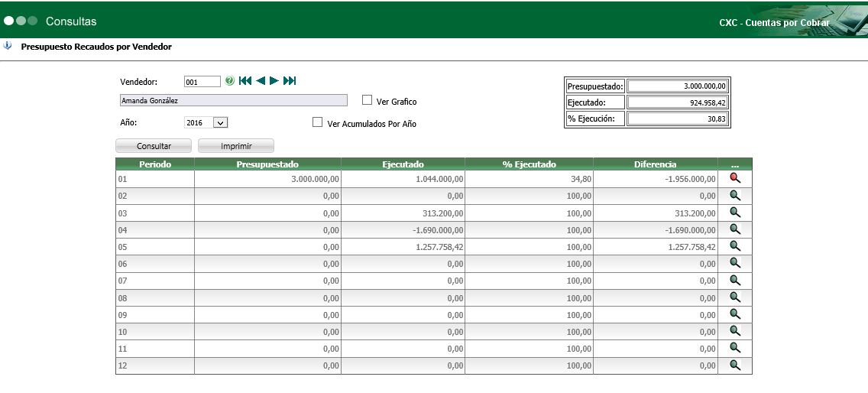The height and width of the screenshot is (393, 868).
Task: Select the 3.000.000,00 cell in period 01
Action: pyautogui.click(x=268, y=178)
